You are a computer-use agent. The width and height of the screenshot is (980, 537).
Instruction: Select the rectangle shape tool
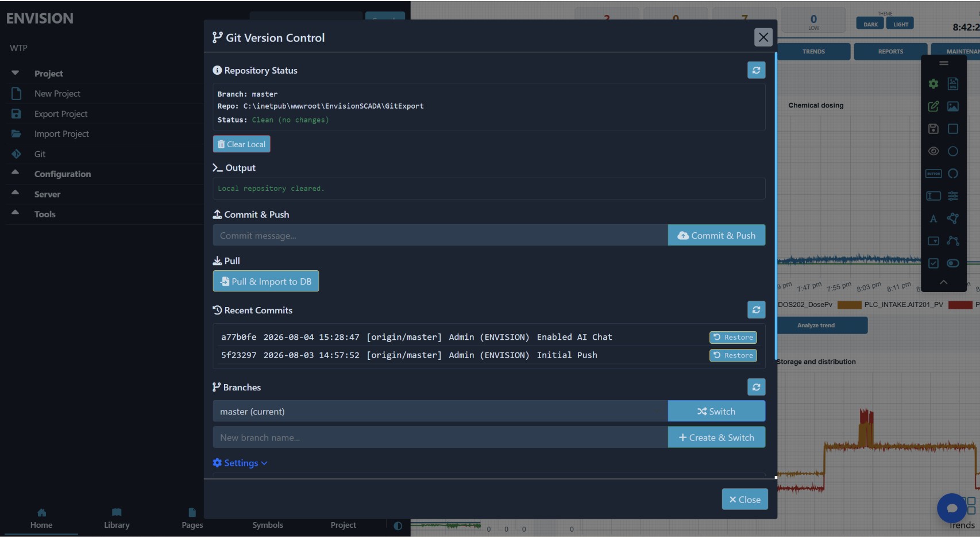[x=953, y=129]
